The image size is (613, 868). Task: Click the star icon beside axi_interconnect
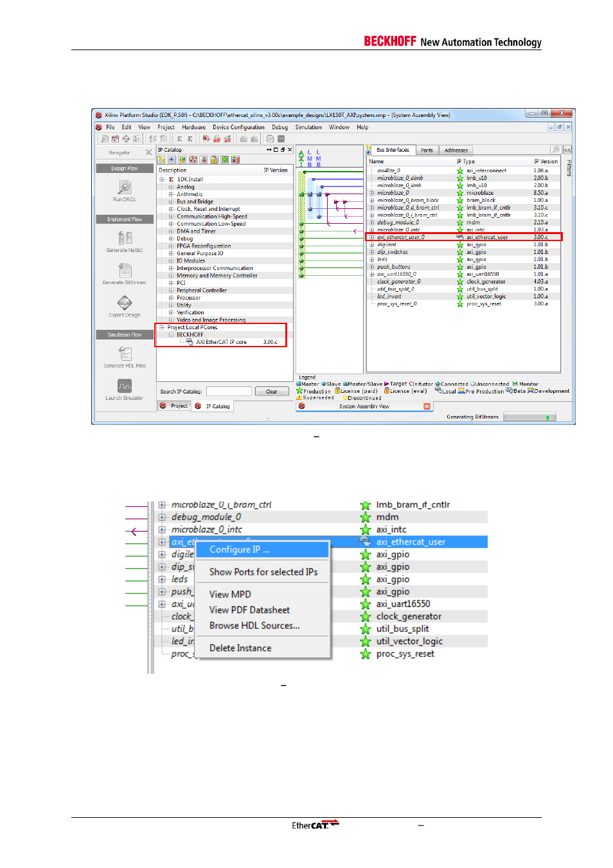click(460, 171)
